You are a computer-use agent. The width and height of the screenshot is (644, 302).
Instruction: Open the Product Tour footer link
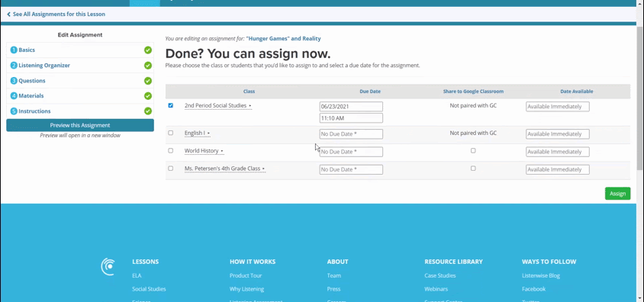pyautogui.click(x=246, y=276)
